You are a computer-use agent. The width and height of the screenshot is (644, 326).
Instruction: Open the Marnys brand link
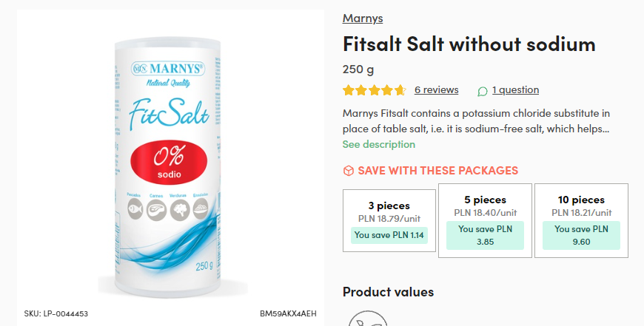pos(363,18)
